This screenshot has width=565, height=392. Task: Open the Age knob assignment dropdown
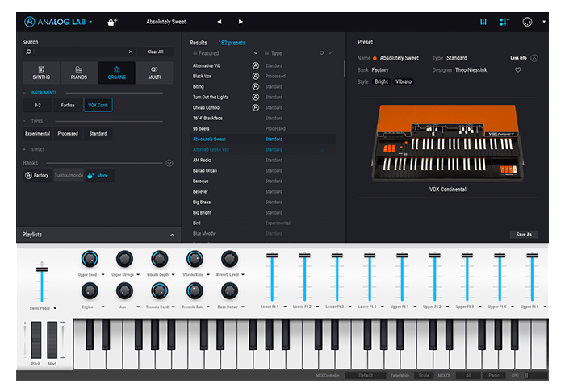pos(138,307)
